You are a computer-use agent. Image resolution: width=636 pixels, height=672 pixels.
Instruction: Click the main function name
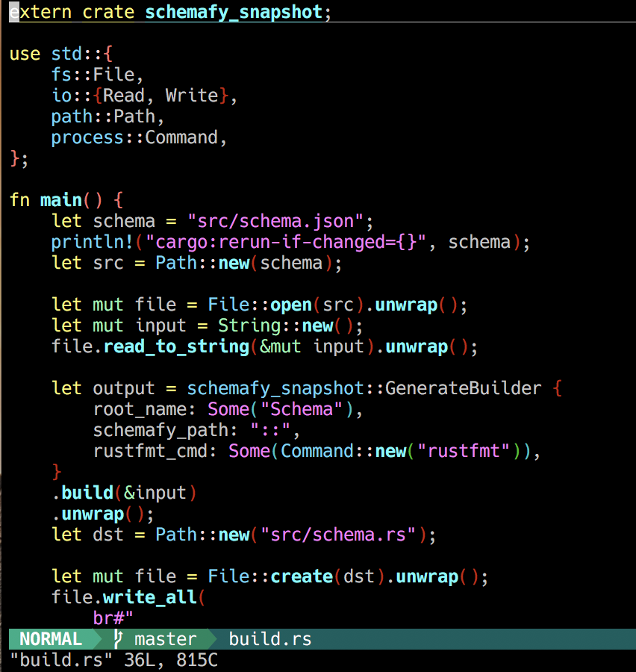pyautogui.click(x=61, y=200)
